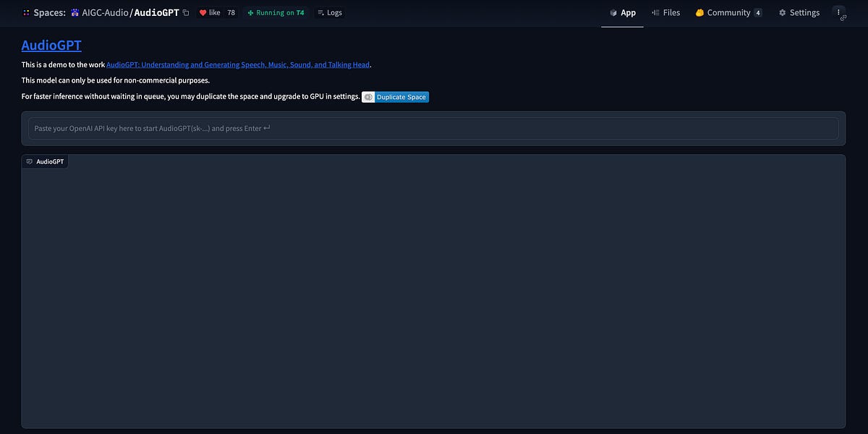
Task: Click the Files list icon in navigation
Action: 655,12
